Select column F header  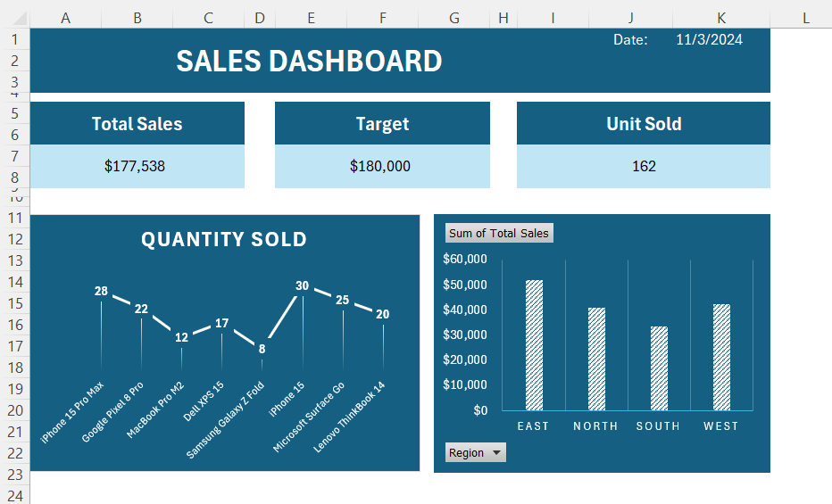click(383, 19)
